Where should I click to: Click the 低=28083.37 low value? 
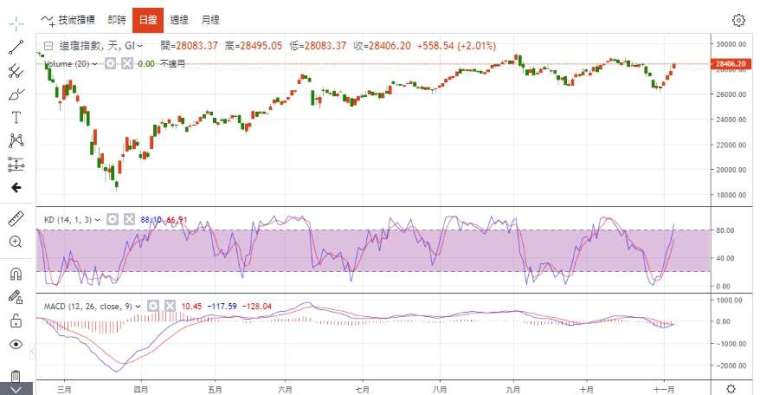pyautogui.click(x=318, y=46)
